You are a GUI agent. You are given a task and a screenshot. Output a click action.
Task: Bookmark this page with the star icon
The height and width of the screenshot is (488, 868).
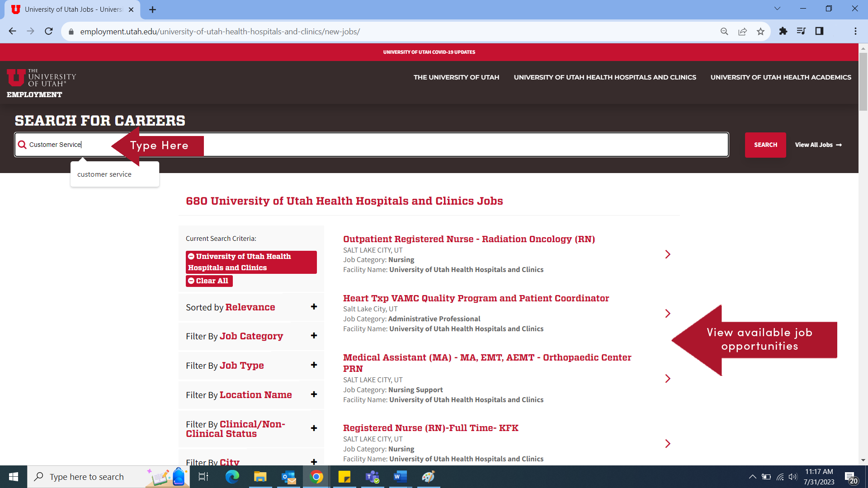tap(761, 31)
